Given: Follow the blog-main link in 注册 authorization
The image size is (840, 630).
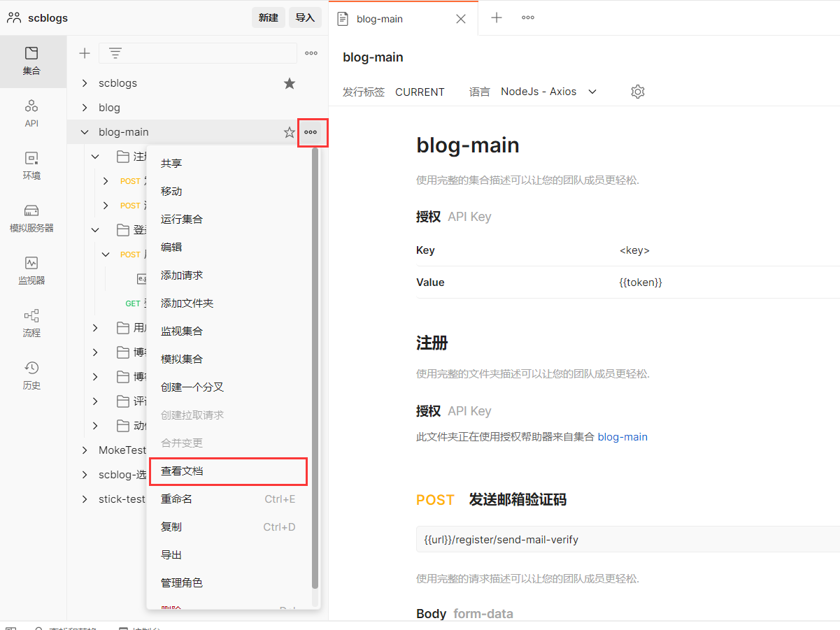Looking at the screenshot, I should [622, 437].
